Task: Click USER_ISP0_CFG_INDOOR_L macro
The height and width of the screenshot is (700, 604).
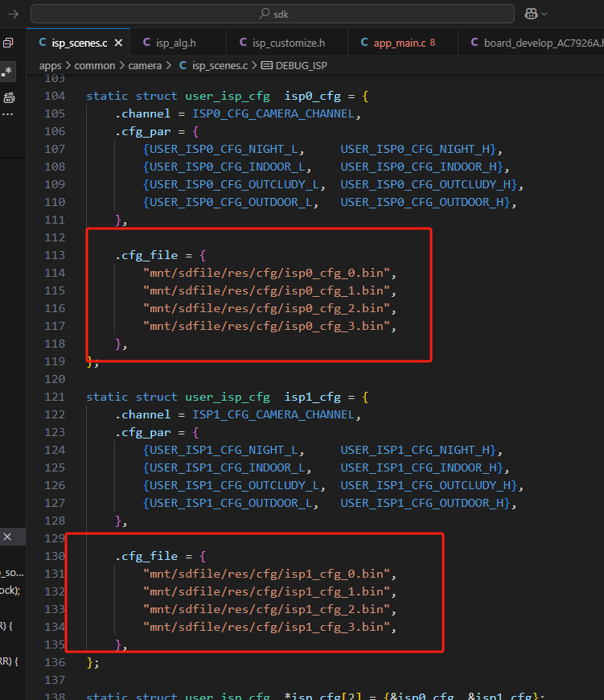Action: [x=227, y=167]
